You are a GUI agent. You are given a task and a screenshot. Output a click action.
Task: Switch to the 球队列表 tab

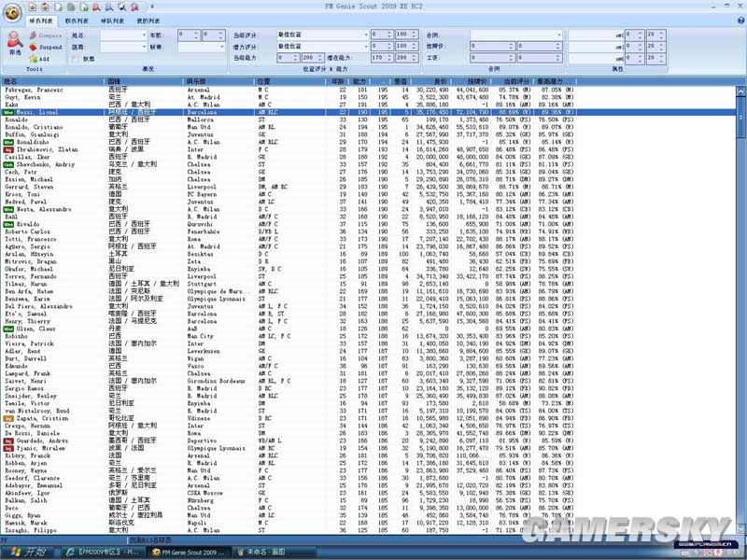(112, 21)
